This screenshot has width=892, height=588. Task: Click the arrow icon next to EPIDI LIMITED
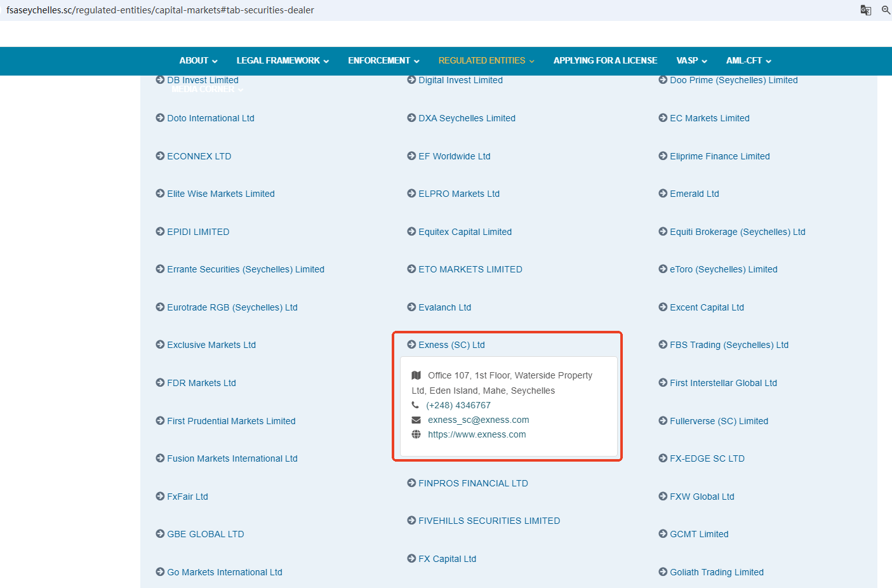[160, 231]
